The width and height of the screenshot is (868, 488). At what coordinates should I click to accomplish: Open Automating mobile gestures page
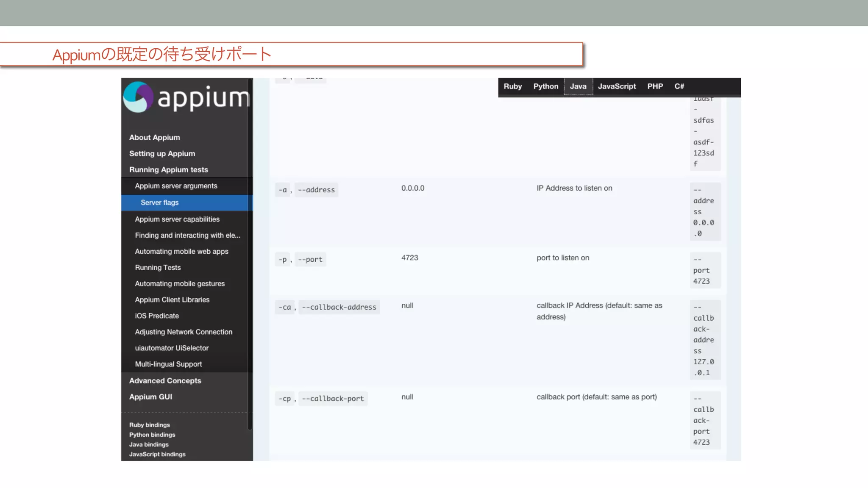pyautogui.click(x=180, y=283)
